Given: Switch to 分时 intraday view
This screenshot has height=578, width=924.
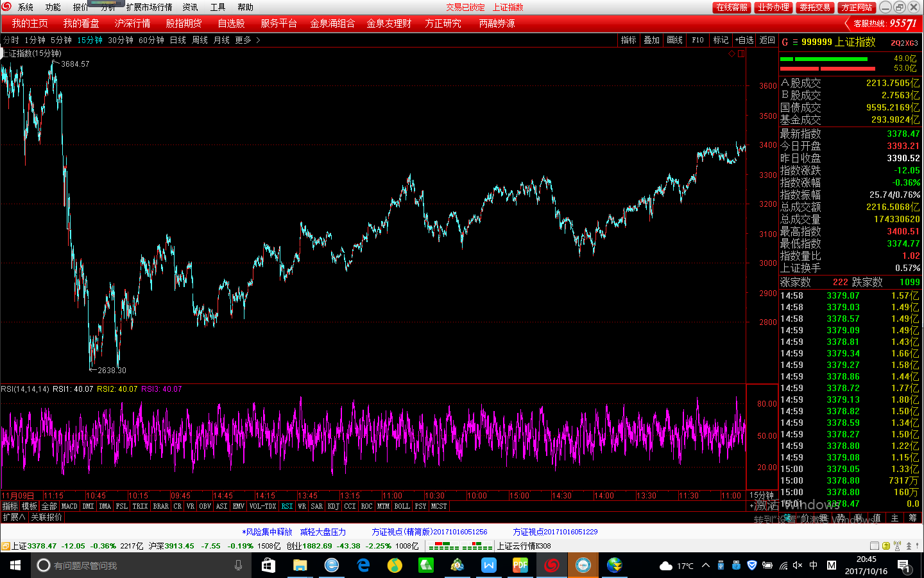Looking at the screenshot, I should [x=11, y=40].
